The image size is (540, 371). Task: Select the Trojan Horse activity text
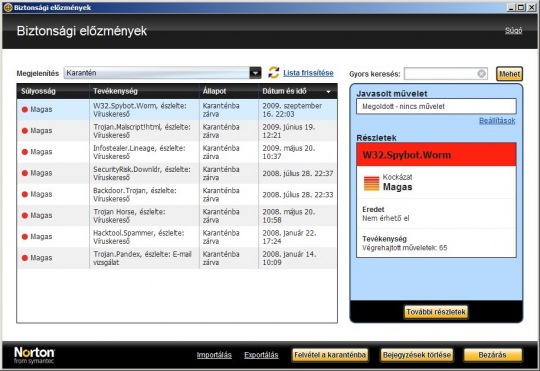(x=129, y=216)
